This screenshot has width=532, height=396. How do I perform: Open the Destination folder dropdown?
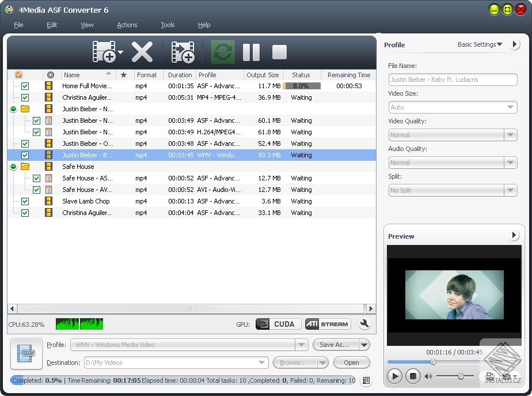click(x=261, y=363)
